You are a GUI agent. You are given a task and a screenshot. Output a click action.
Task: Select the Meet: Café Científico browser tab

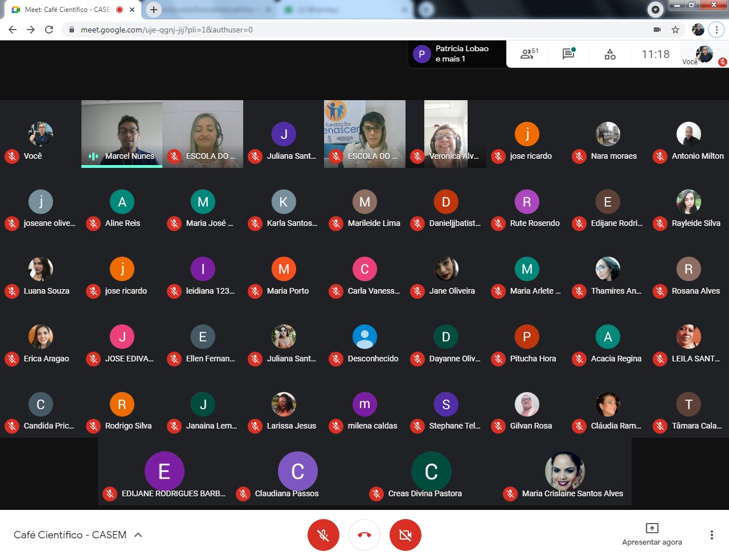pyautogui.click(x=67, y=10)
